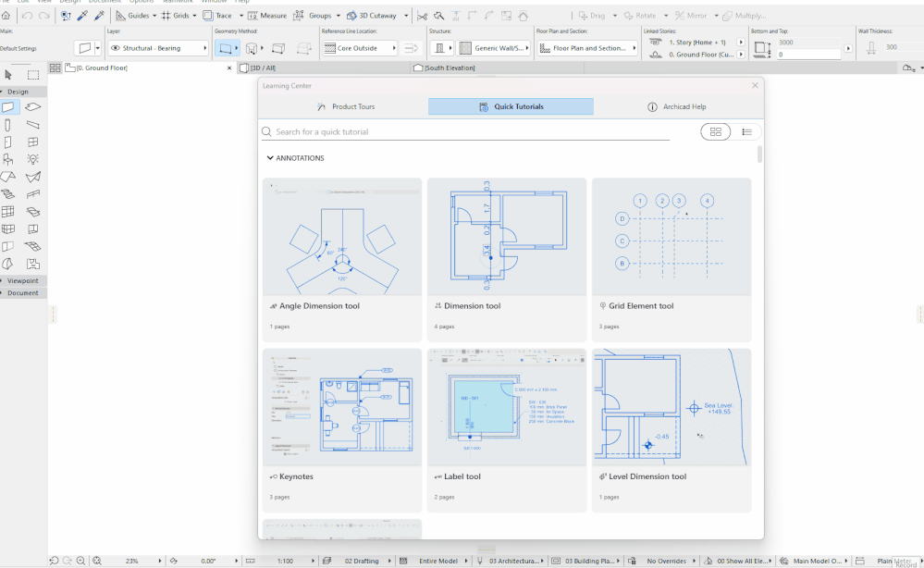Click the wall top height field 3000
The width and height of the screenshot is (924, 568).
click(809, 43)
